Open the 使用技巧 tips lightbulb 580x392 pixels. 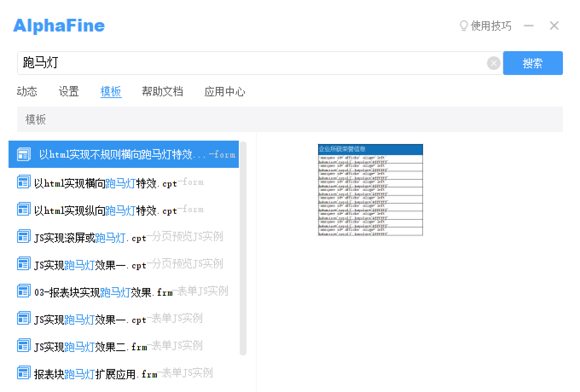[x=485, y=26]
